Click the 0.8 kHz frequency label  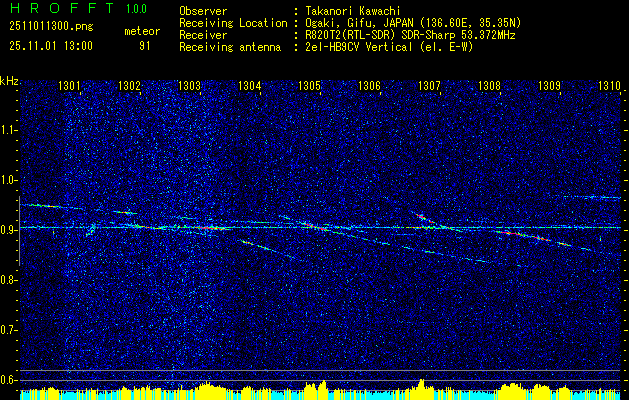click(8, 280)
